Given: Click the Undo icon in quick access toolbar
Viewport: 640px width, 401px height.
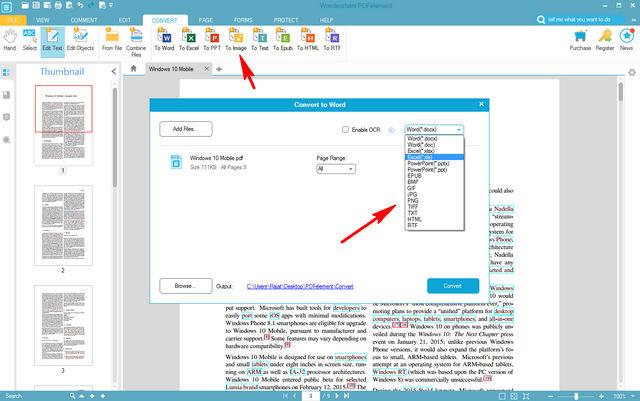Looking at the screenshot, I should [x=80, y=5].
